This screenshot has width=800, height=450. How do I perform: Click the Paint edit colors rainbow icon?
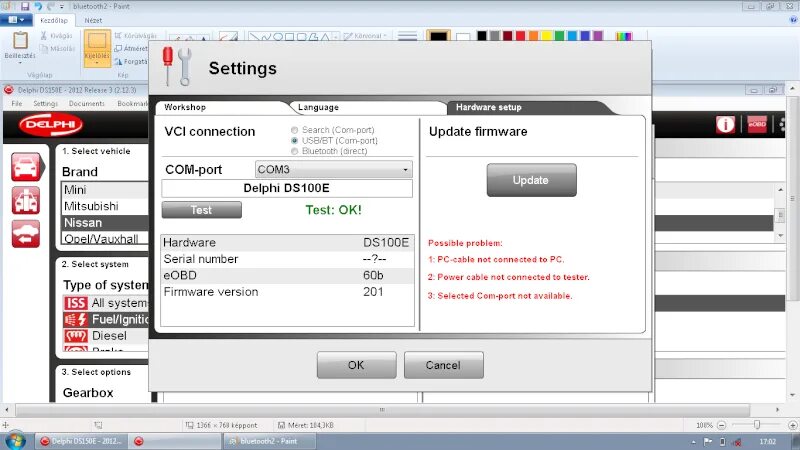[623, 36]
